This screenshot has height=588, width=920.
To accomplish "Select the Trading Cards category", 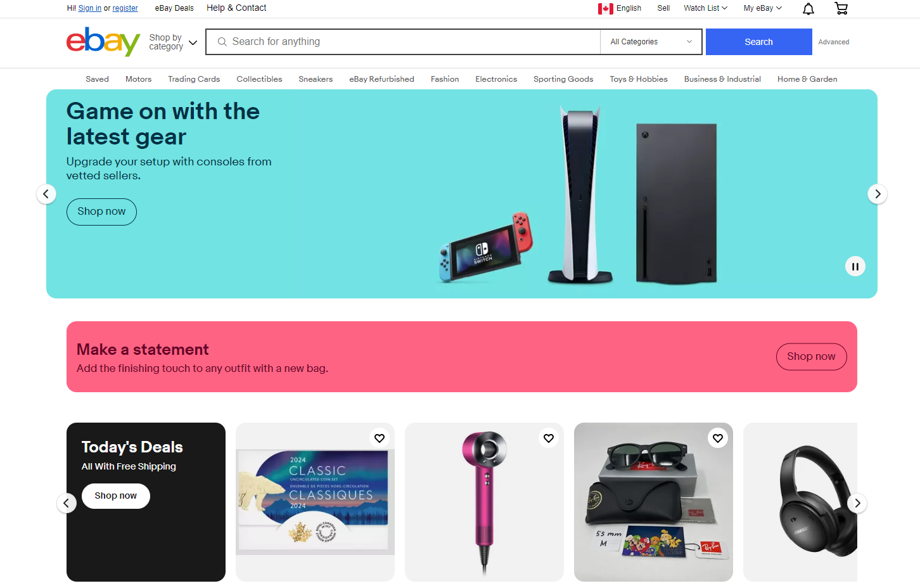I will pos(194,79).
